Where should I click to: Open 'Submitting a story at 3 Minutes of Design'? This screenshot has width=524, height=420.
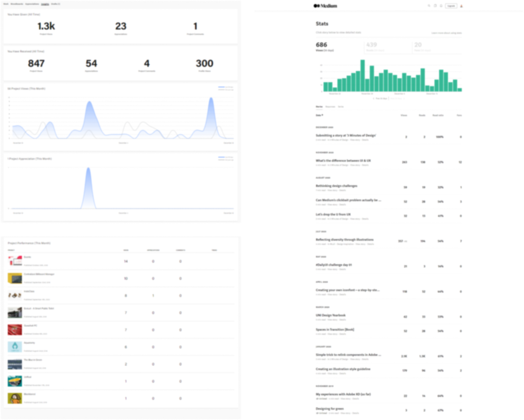point(346,135)
